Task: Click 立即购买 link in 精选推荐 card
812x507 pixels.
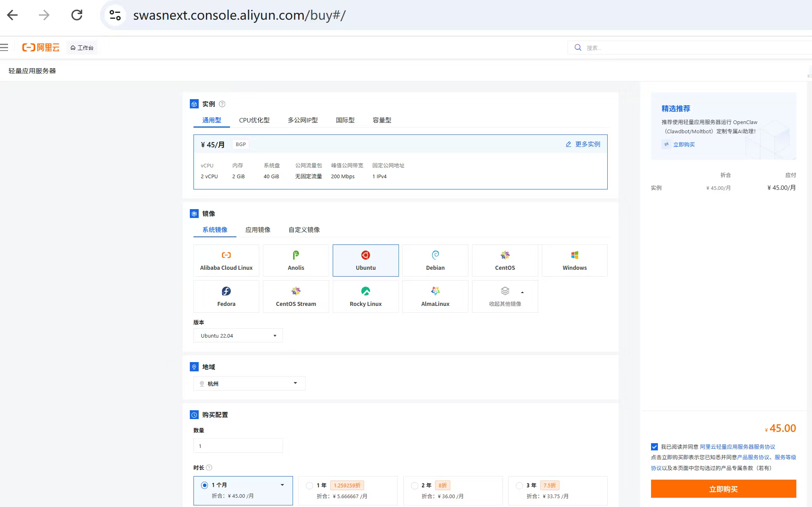Action: click(x=684, y=145)
